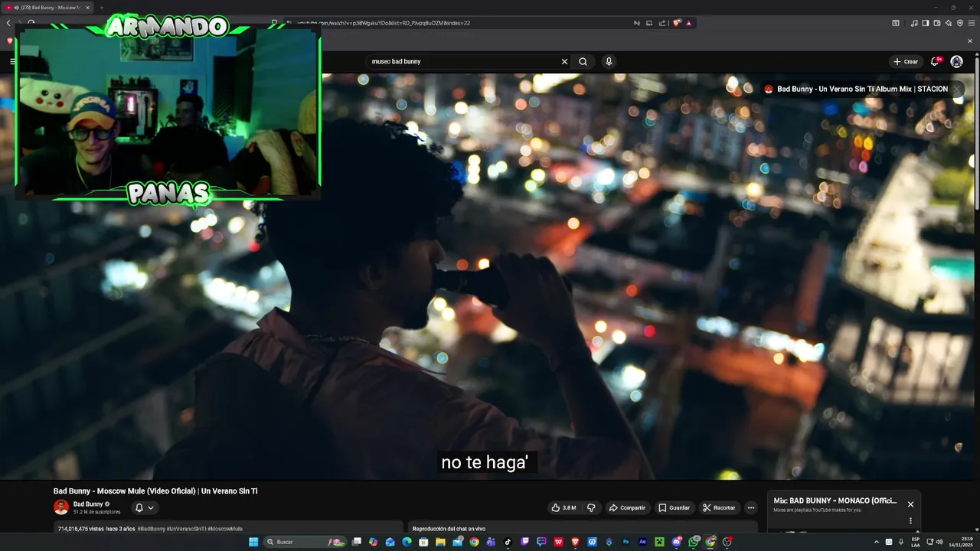
Task: Click the YouTube search magnifier button
Action: pos(583,61)
